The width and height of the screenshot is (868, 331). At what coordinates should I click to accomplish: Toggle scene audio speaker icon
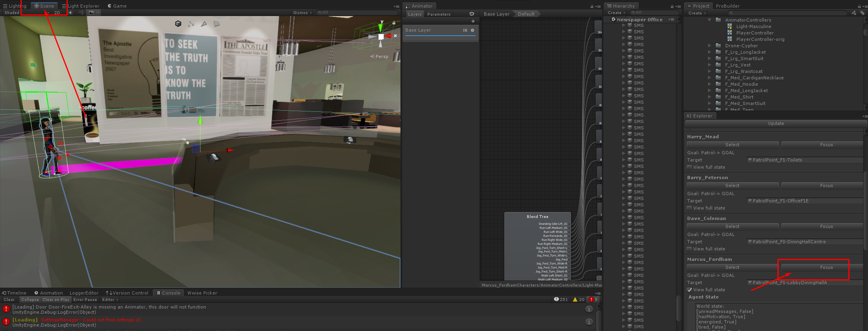[x=81, y=13]
